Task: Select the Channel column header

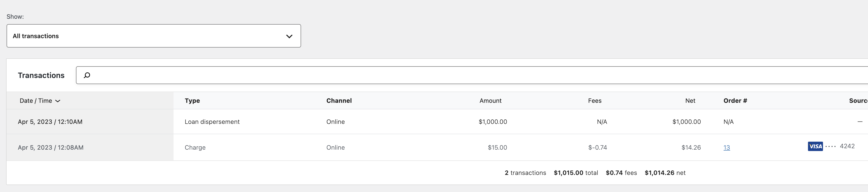Action: point(339,101)
